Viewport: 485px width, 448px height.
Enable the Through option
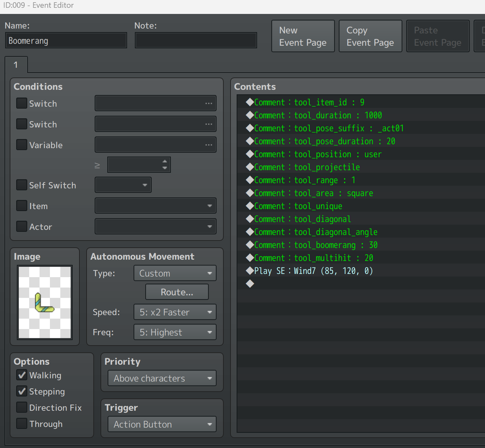pyautogui.click(x=22, y=424)
